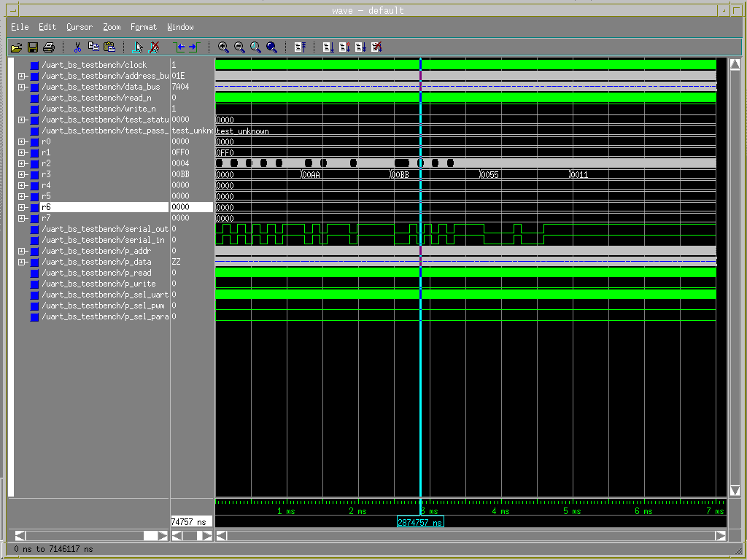
Task: Expand the r3 register bus
Action: (22, 174)
